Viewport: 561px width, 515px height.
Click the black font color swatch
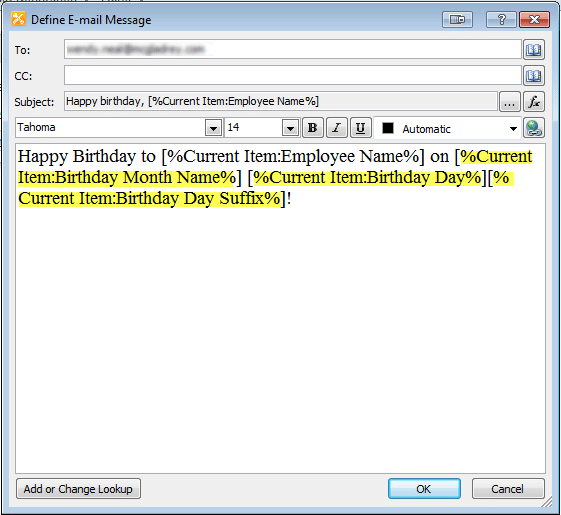(388, 128)
